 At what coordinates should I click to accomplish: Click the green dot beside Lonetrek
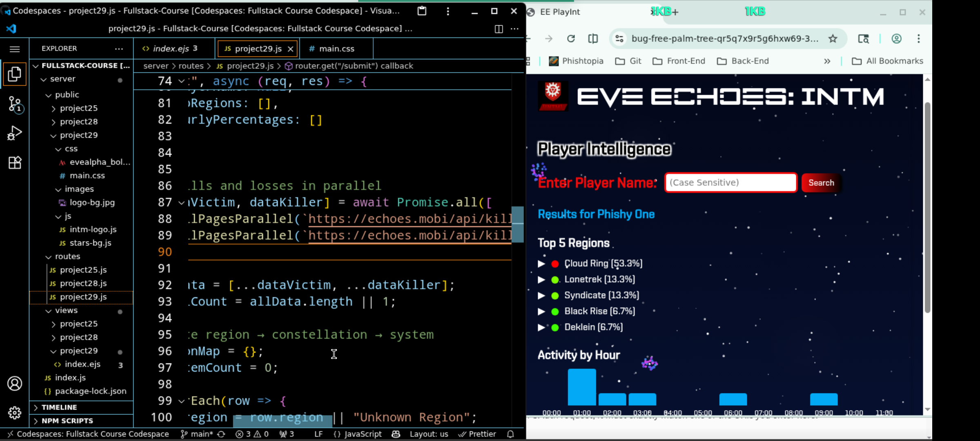point(555,279)
